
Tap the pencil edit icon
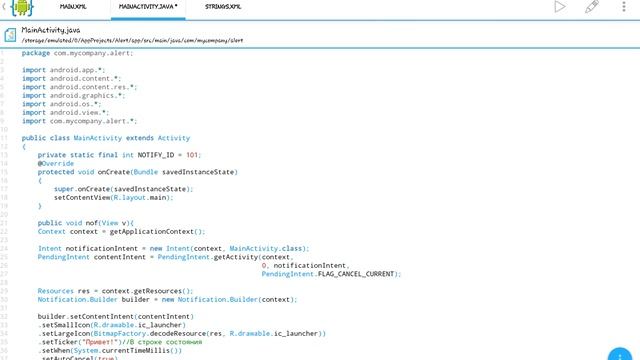pyautogui.click(x=592, y=7)
